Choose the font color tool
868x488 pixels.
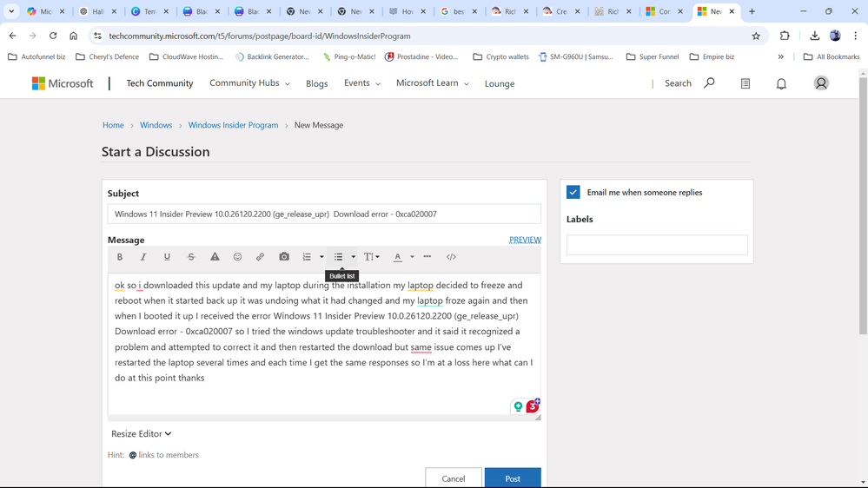point(397,257)
